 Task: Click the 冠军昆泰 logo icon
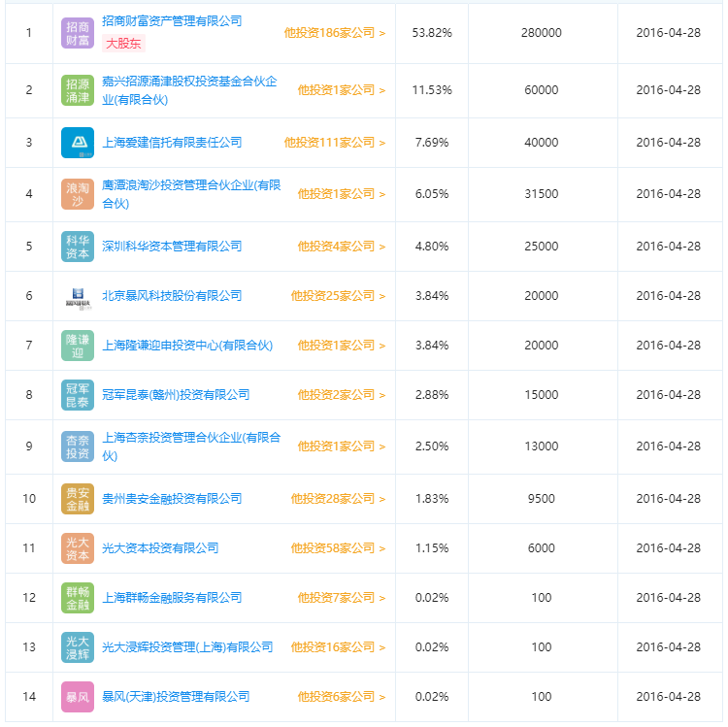(x=78, y=395)
